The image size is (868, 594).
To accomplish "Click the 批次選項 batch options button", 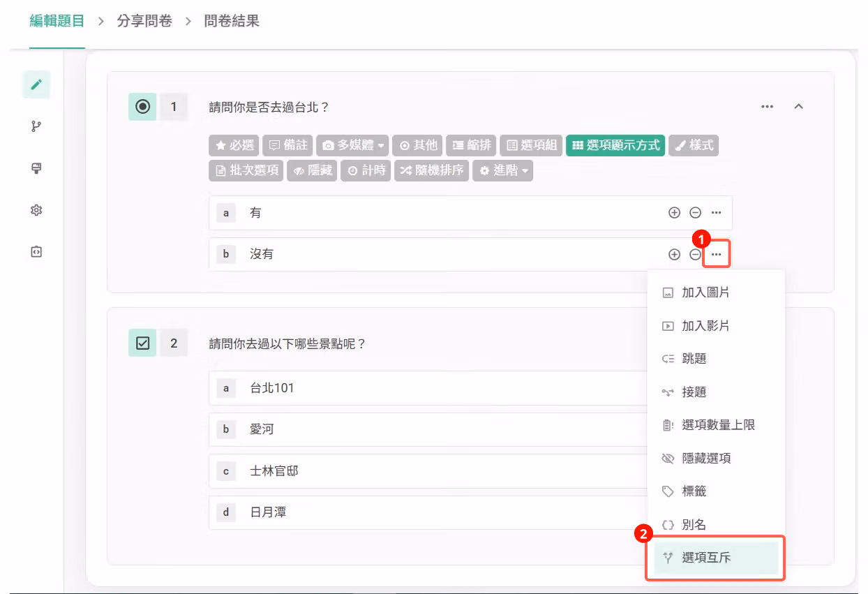I will click(246, 170).
